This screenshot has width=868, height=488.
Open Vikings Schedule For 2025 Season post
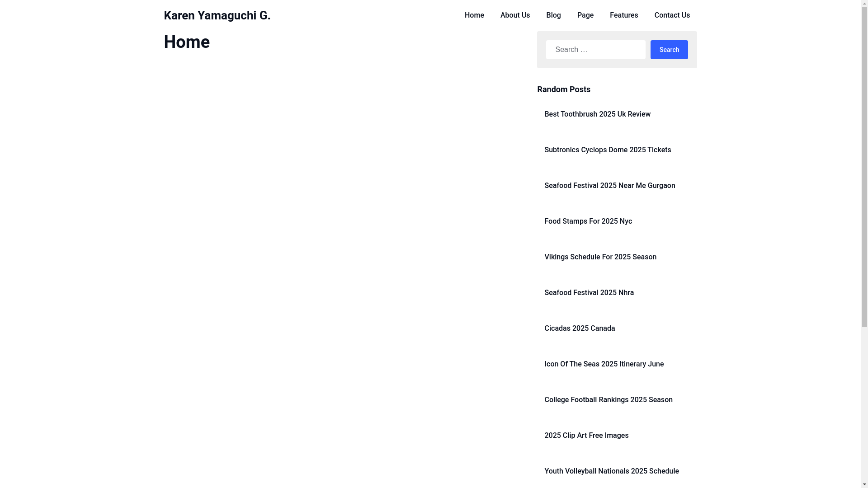tap(600, 257)
